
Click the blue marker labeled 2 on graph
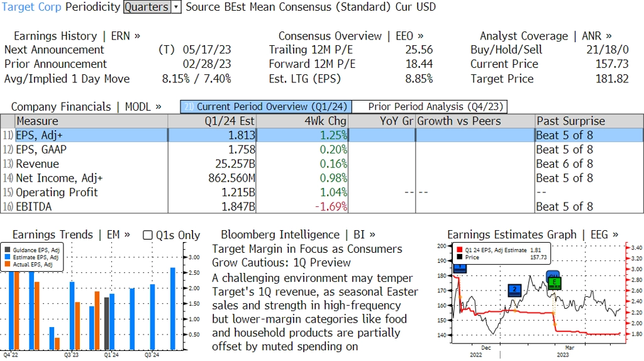pos(514,291)
